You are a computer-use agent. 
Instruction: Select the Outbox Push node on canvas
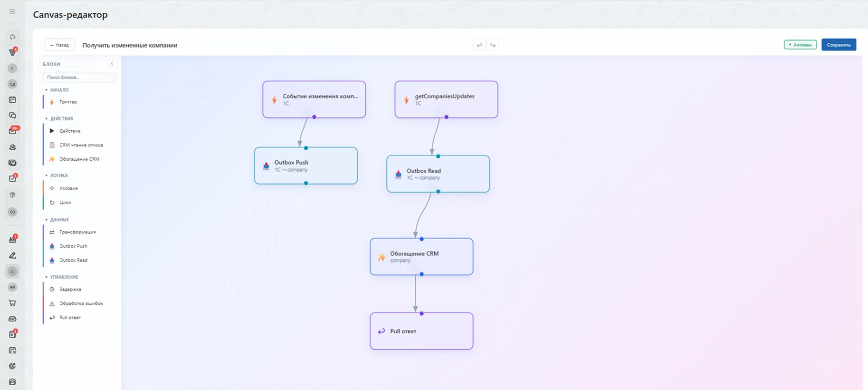tap(306, 166)
